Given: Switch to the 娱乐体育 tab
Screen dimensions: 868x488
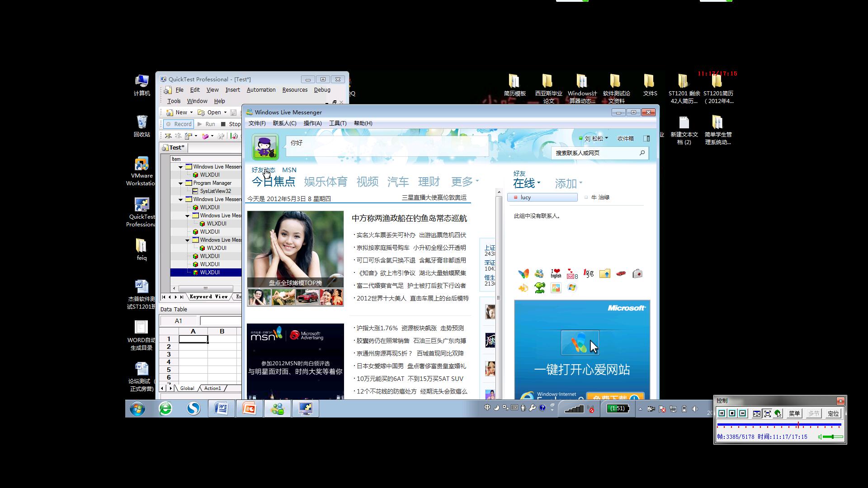Looking at the screenshot, I should pyautogui.click(x=325, y=182).
